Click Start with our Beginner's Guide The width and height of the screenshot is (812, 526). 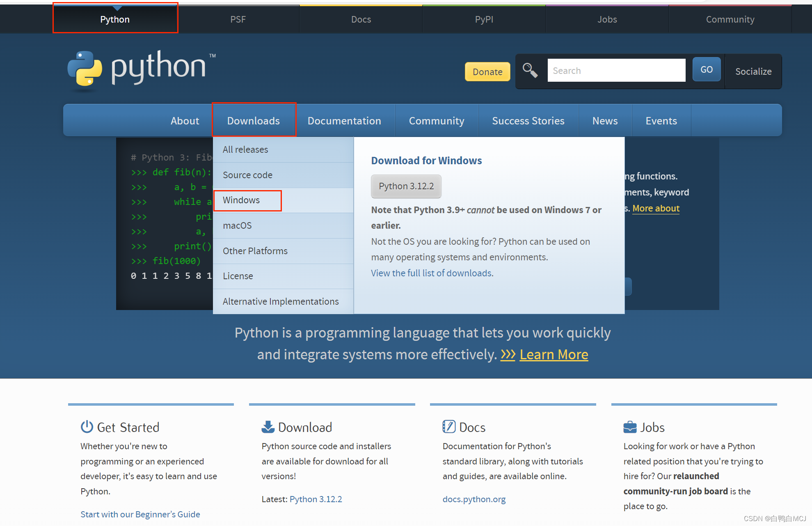[140, 514]
